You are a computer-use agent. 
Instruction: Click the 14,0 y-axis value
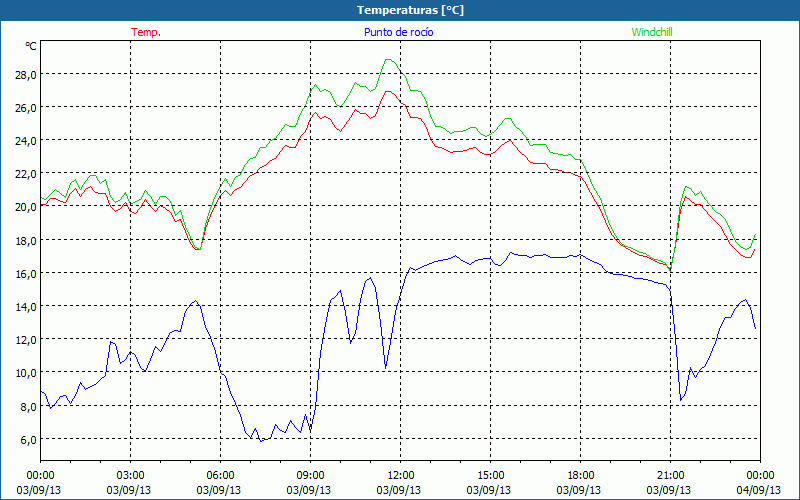[x=26, y=307]
